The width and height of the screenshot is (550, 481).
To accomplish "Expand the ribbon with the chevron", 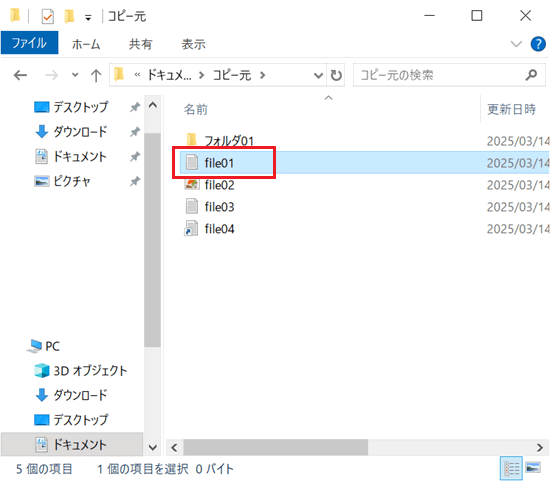I will [516, 44].
